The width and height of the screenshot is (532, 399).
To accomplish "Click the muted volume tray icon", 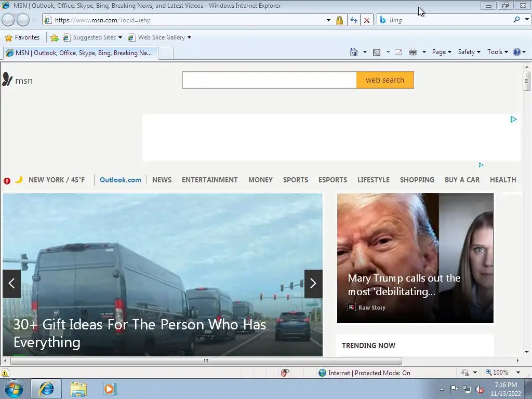I will (x=480, y=389).
